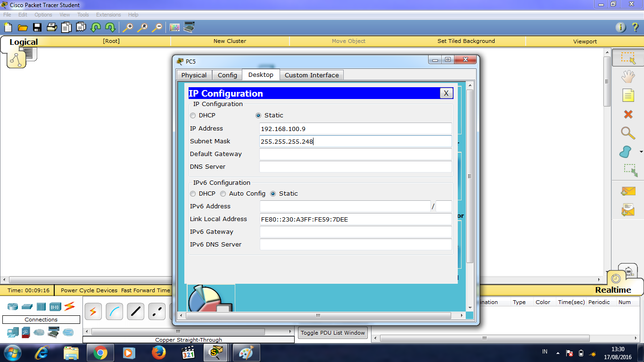
Task: Open Firefox from the taskbar
Action: pos(159,353)
